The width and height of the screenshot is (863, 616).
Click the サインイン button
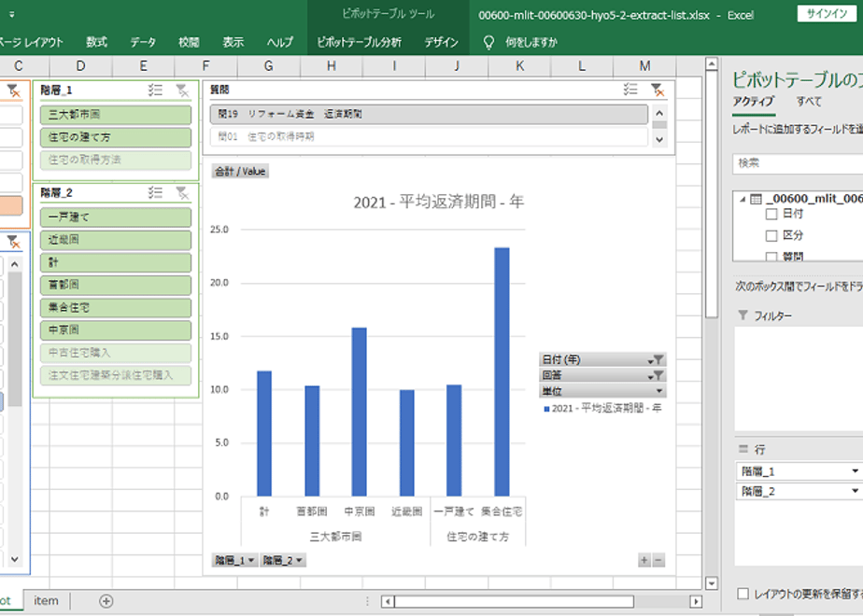pos(827,14)
